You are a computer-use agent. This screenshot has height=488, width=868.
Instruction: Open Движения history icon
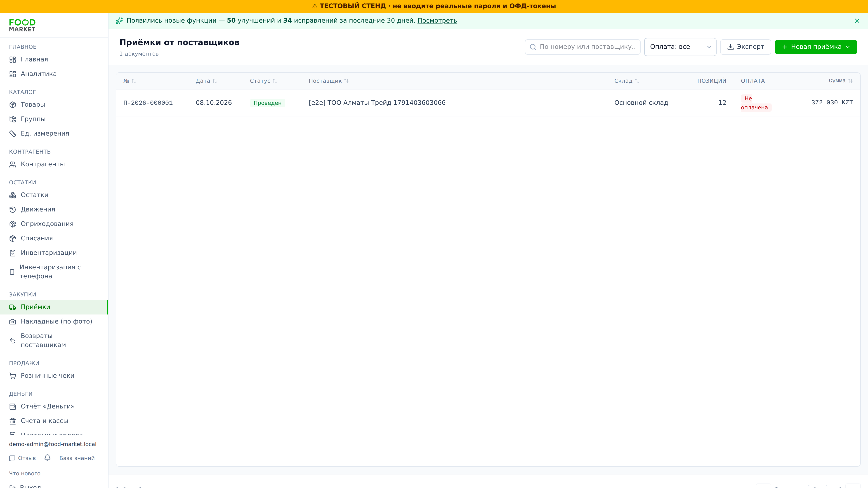pos(13,209)
